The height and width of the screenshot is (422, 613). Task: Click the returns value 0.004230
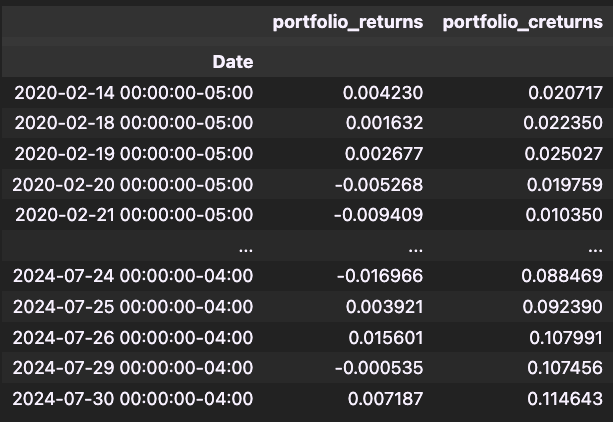click(x=383, y=93)
